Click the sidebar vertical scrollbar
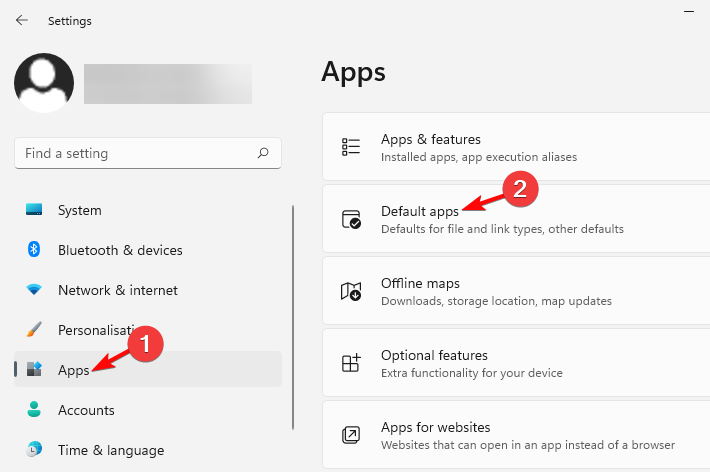The width and height of the screenshot is (710, 472). pos(293,317)
